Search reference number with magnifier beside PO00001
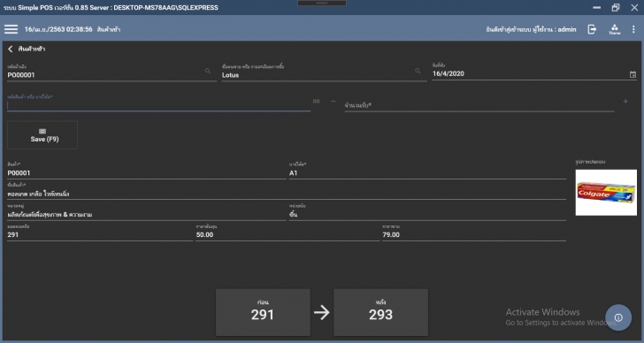Viewport: 644px width, 343px height. (x=208, y=71)
